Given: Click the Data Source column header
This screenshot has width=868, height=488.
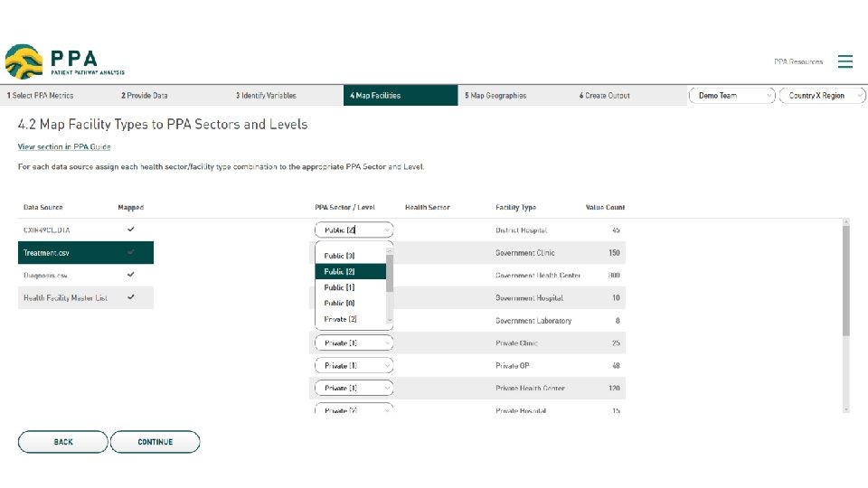Looking at the screenshot, I should tap(43, 208).
